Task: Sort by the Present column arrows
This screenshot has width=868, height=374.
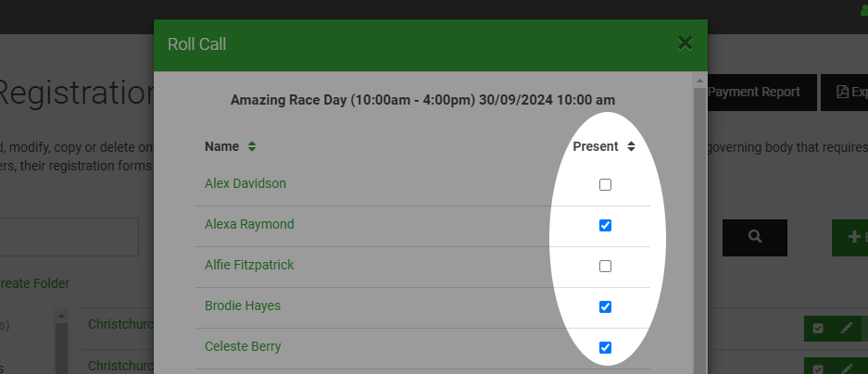Action: (631, 146)
